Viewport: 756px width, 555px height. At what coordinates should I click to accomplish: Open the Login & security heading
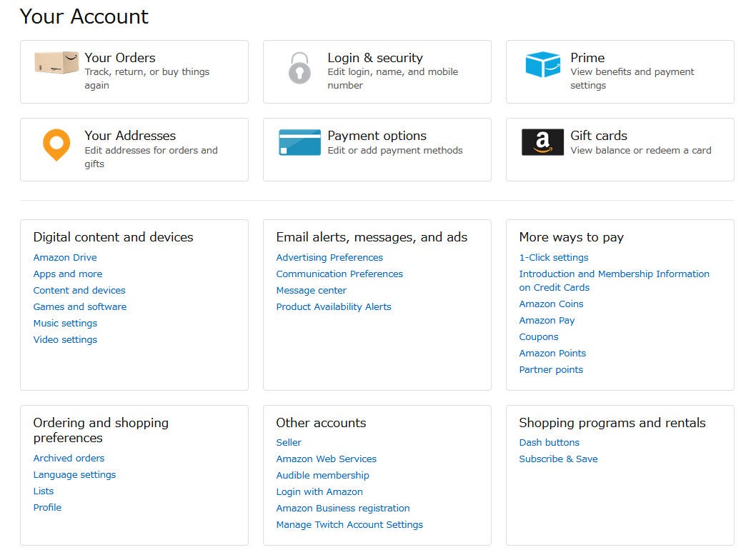tap(375, 58)
